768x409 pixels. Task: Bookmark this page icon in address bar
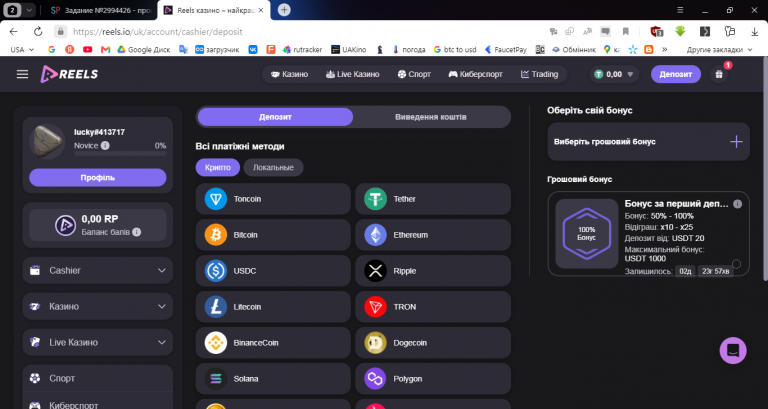[x=625, y=32]
